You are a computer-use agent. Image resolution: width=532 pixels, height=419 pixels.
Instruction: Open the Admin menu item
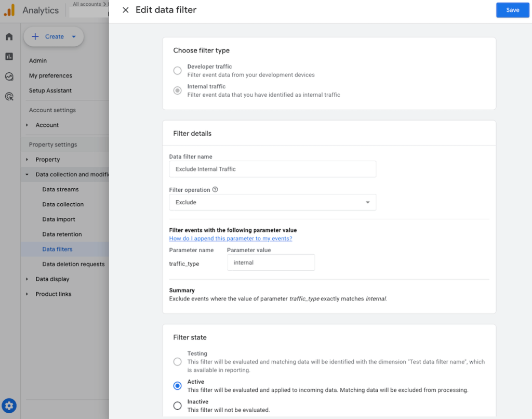37,60
